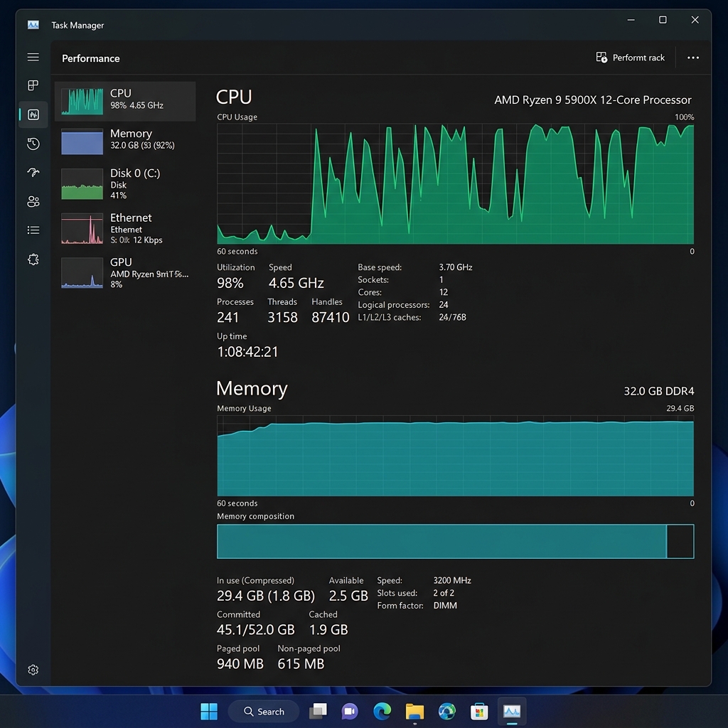Screen dimensions: 728x728
Task: Click the Memory composition bar
Action: (x=455, y=541)
